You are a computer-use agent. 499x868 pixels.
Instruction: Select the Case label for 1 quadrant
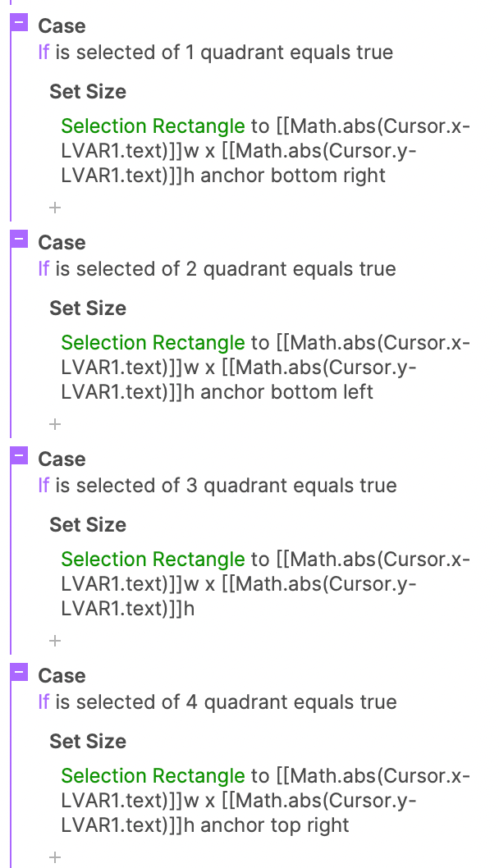pyautogui.click(x=62, y=26)
